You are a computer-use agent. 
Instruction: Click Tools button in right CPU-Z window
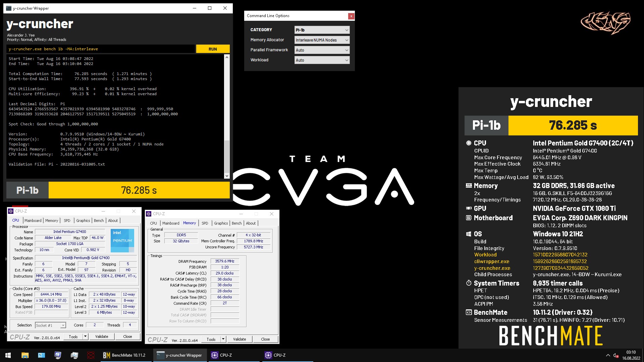click(x=211, y=339)
